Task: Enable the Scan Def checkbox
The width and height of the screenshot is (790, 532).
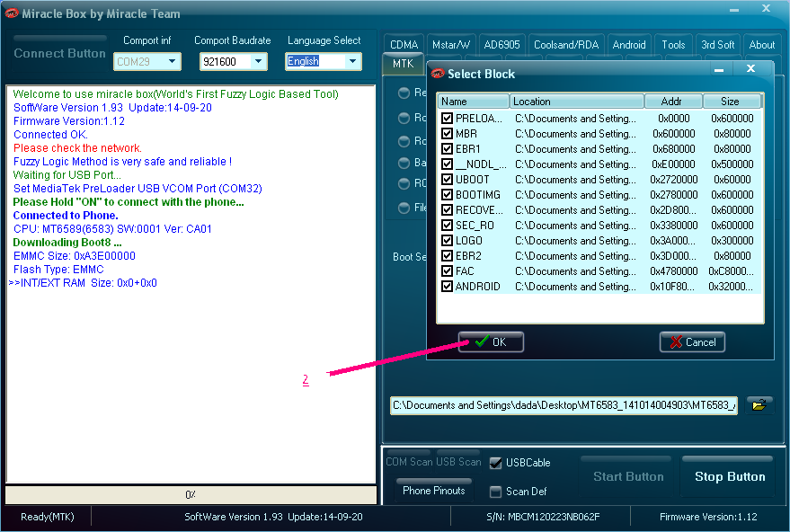Action: (496, 492)
